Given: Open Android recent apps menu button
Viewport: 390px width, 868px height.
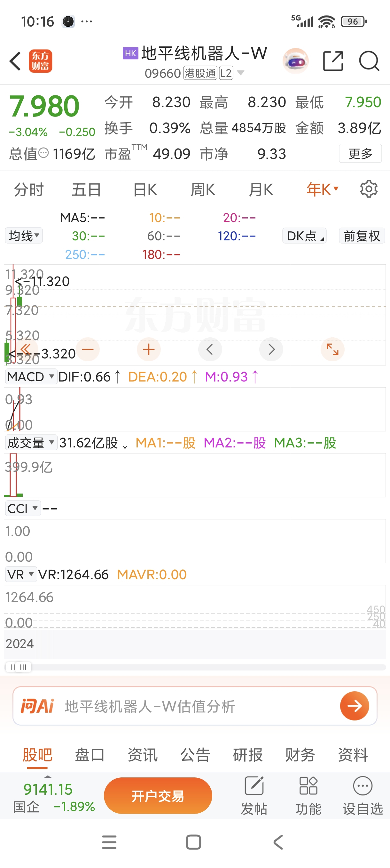Looking at the screenshot, I should coord(109,842).
